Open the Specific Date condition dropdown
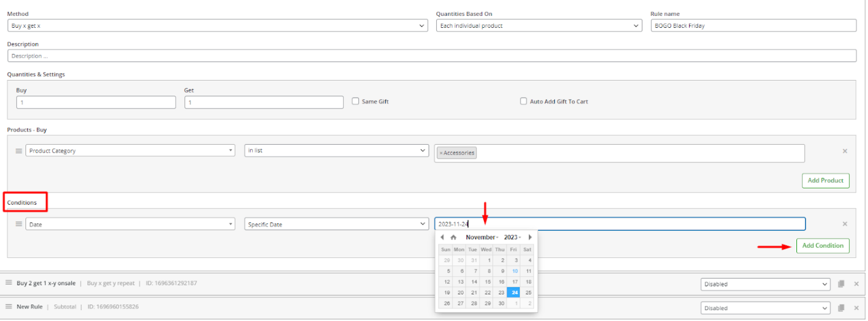Screen dimensions: 868x321 (337, 224)
